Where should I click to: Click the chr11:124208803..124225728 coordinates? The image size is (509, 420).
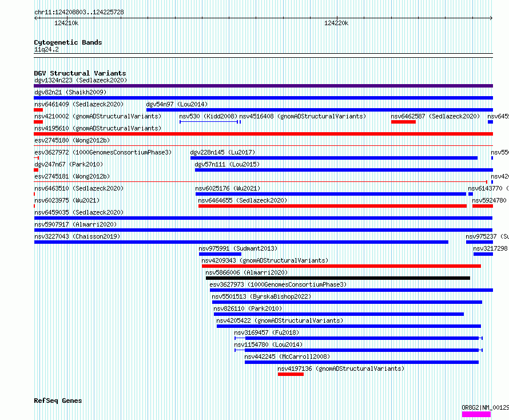click(79, 13)
